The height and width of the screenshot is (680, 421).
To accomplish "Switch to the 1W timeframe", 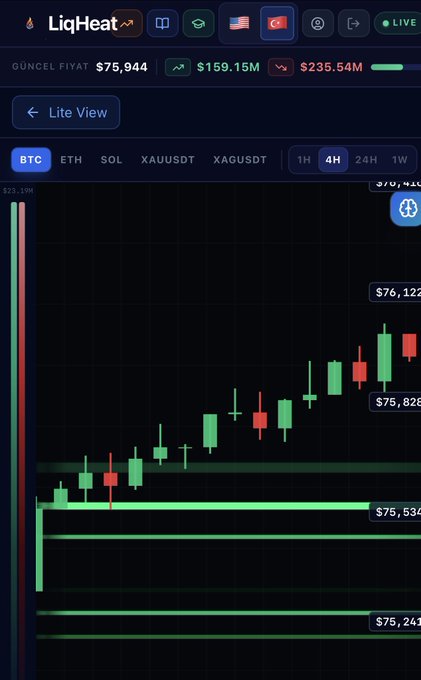I will tap(400, 160).
